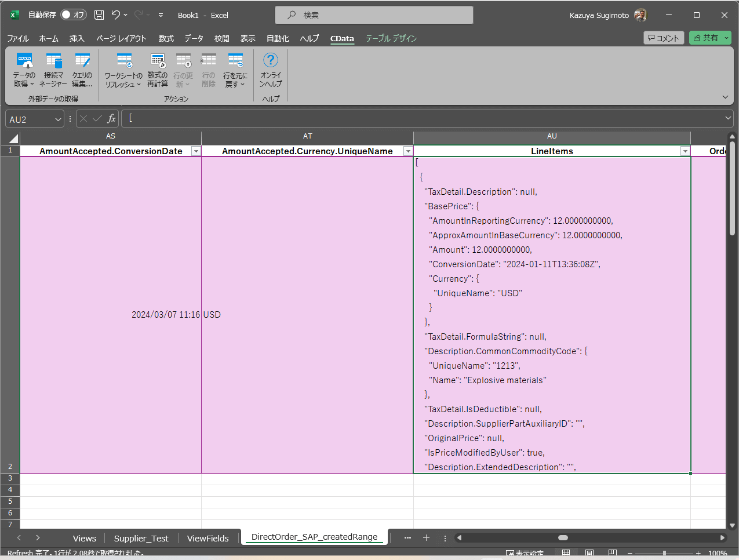This screenshot has height=560, width=739.
Task: Zoom out with the minus button
Action: pyautogui.click(x=630, y=553)
